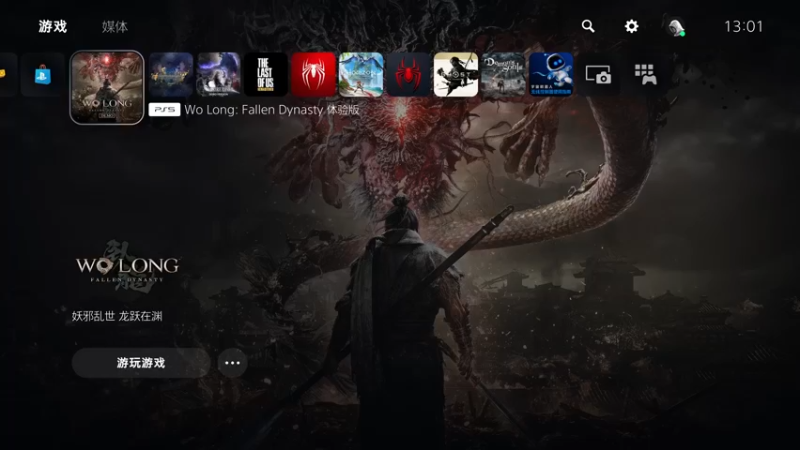Click the PS5 platform badge

[x=164, y=110]
